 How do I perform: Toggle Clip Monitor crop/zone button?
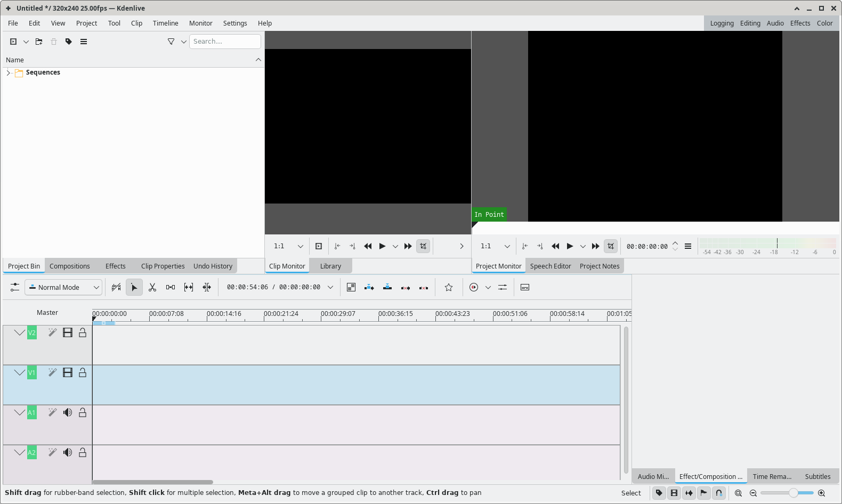click(x=423, y=246)
